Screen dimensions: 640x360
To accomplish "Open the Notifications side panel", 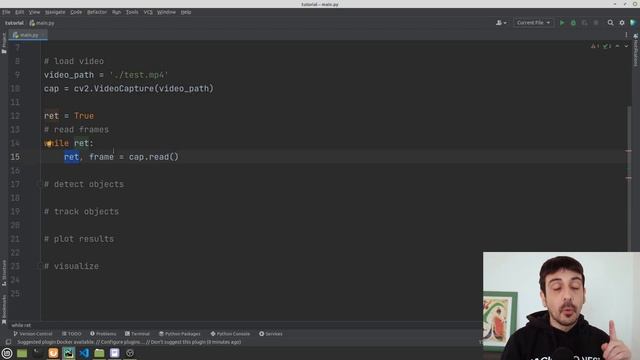I will pyautogui.click(x=636, y=50).
